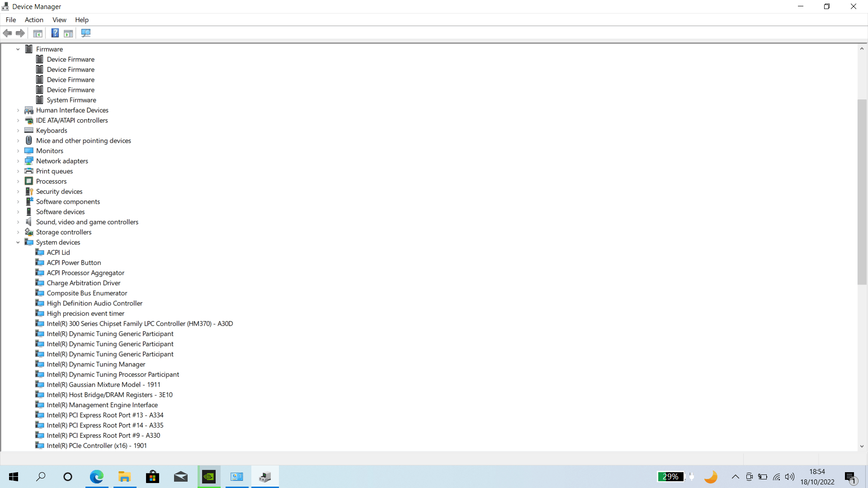Select High Definition Audio Controller
Image resolution: width=868 pixels, height=488 pixels.
pyautogui.click(x=94, y=303)
